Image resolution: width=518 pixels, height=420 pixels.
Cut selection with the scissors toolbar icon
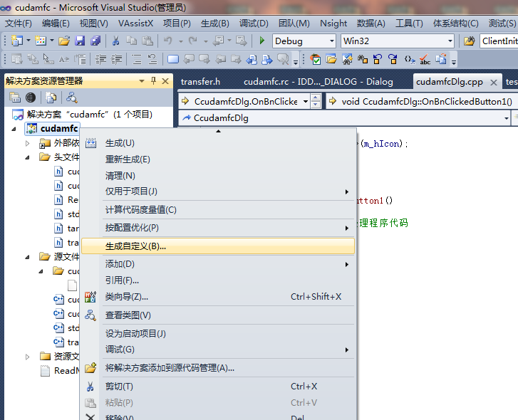tap(115, 41)
